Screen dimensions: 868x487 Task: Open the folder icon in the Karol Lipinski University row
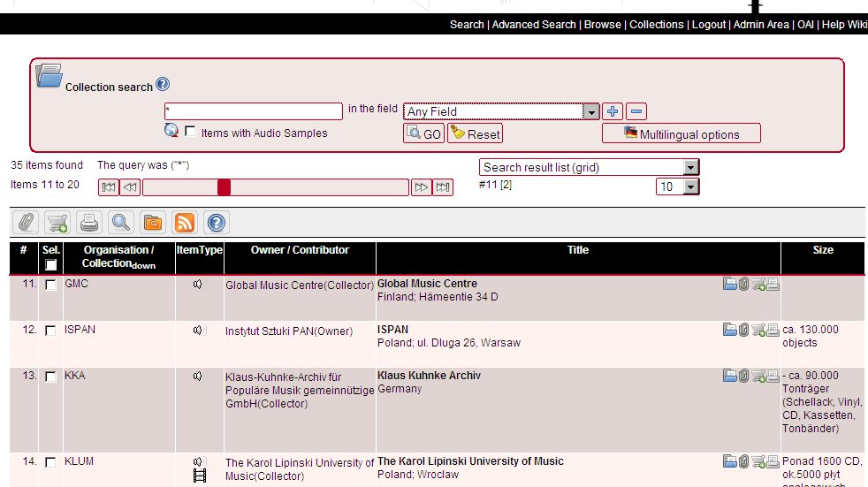pyautogui.click(x=729, y=461)
